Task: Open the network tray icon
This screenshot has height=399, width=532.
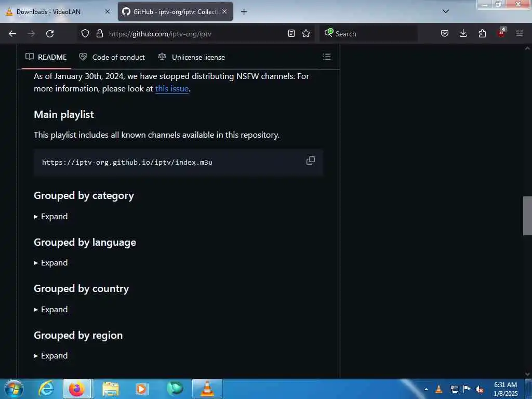Action: coord(454,389)
